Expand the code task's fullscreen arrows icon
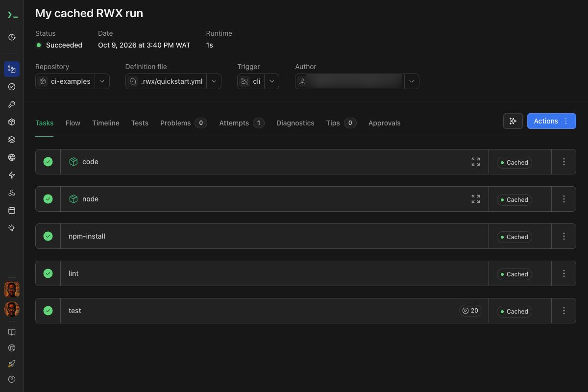The height and width of the screenshot is (392, 588). click(476, 162)
